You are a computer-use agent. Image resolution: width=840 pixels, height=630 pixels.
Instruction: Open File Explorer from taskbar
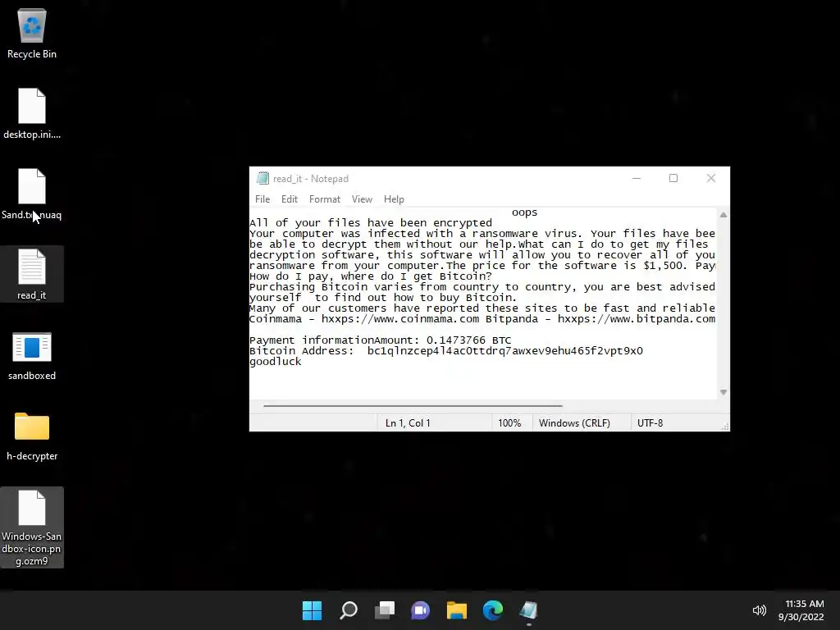(456, 610)
